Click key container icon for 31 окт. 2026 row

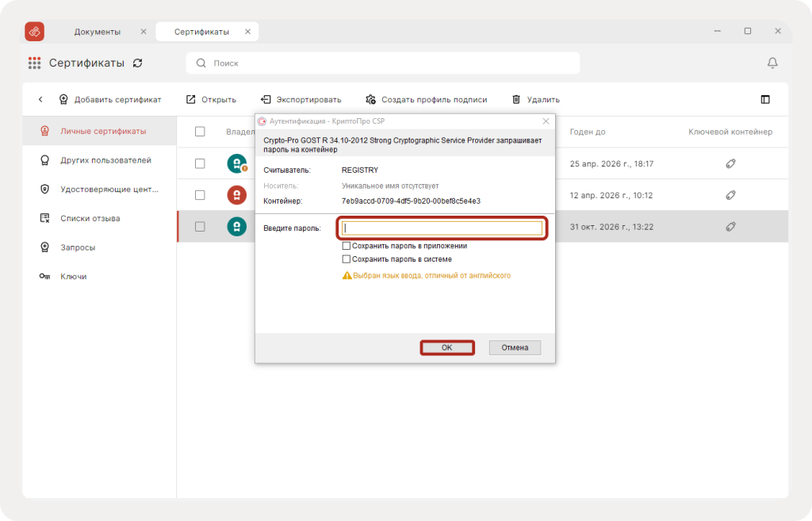pyautogui.click(x=730, y=227)
